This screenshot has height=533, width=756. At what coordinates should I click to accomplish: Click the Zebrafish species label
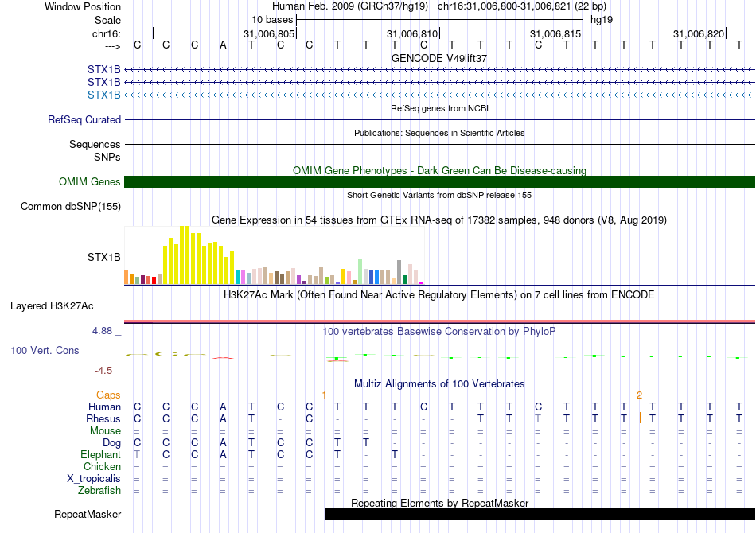[x=99, y=490]
